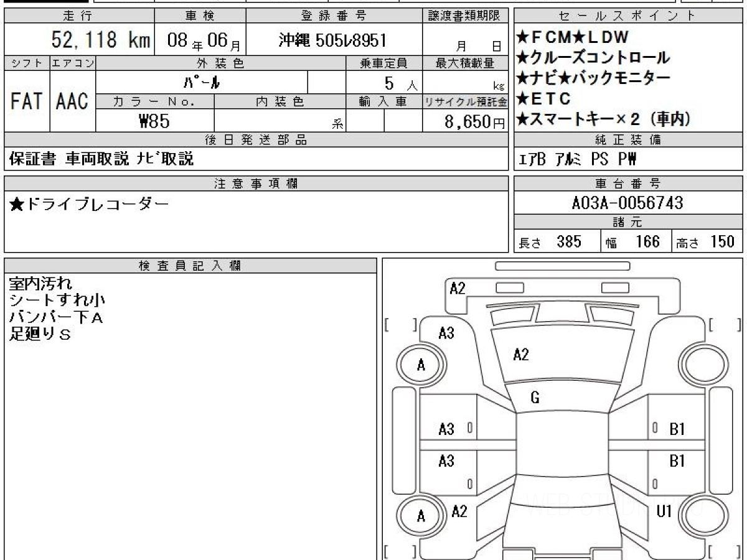Click the ★ETC sales point
747x560 pixels.
(x=543, y=99)
